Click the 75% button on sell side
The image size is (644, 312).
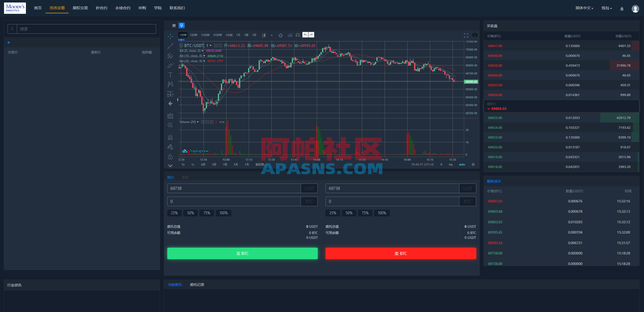coord(365,213)
